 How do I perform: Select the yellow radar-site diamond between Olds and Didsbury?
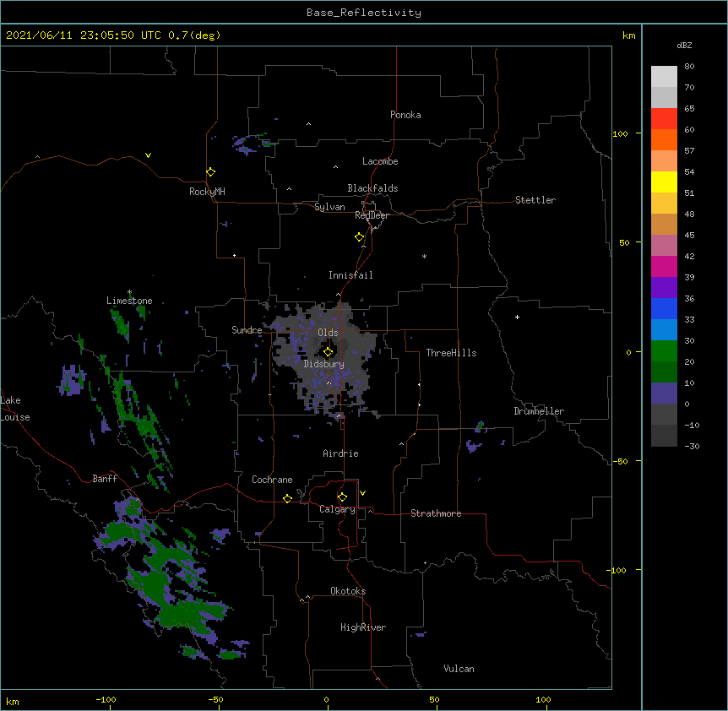(x=328, y=352)
